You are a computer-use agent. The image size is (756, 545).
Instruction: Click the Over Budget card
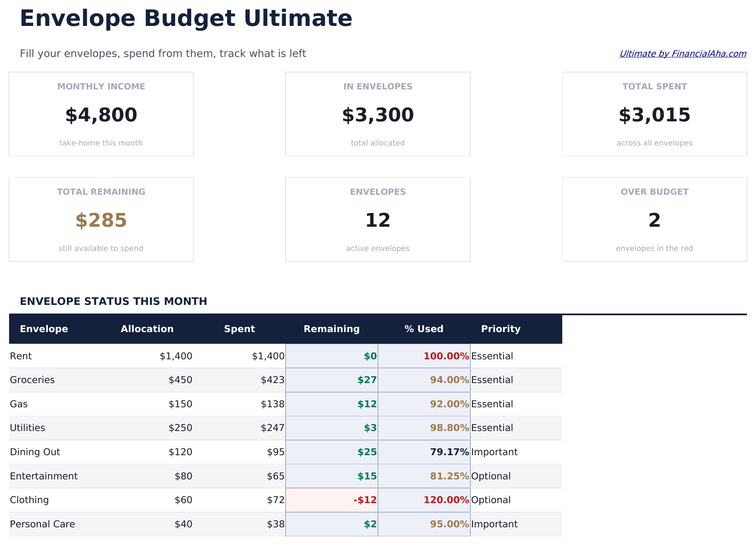coord(654,219)
